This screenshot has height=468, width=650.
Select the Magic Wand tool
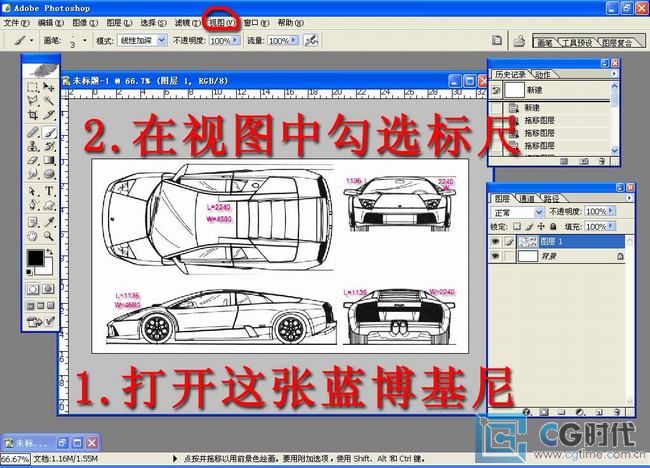tap(49, 101)
